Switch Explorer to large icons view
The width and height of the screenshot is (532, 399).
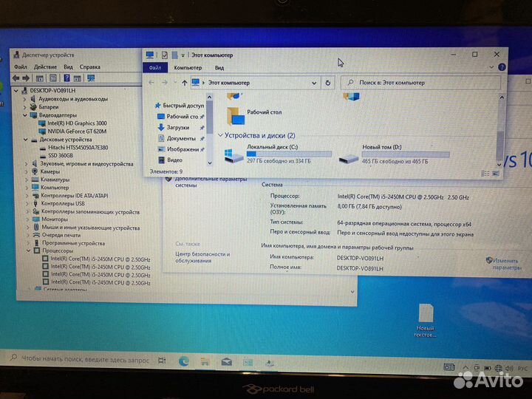[x=496, y=174]
